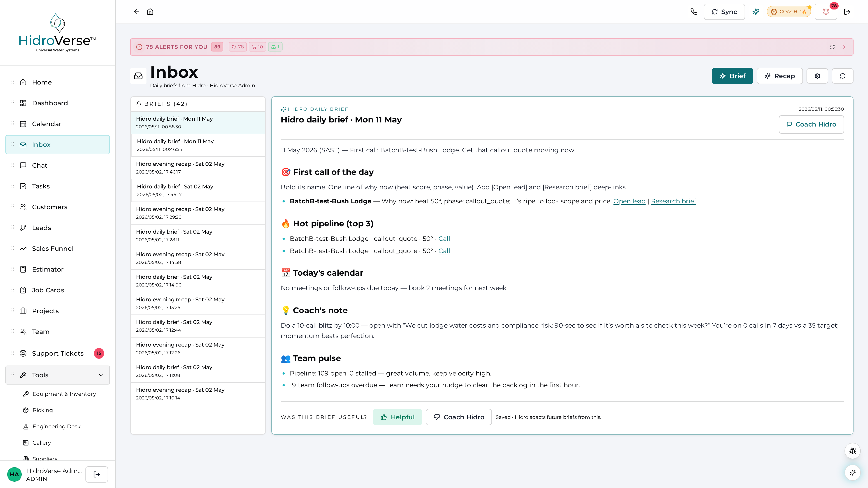Click the HA user avatar
The image size is (868, 488).
14,474
